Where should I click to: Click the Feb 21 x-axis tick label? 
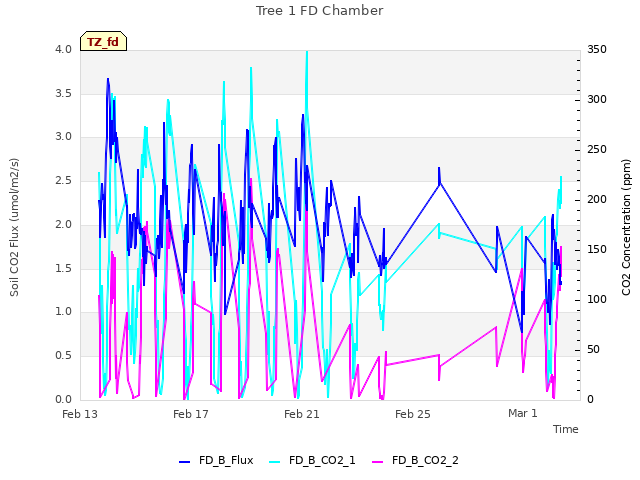[302, 414]
